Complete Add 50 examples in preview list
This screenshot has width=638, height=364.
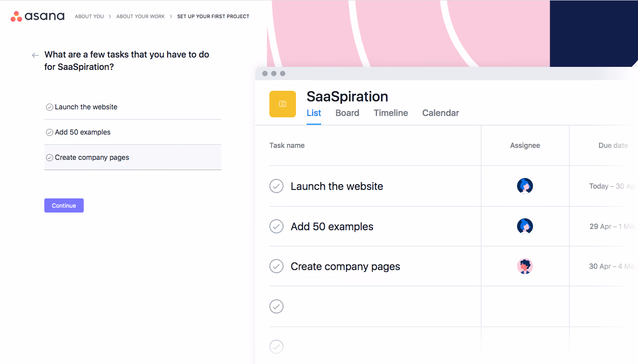[x=276, y=226]
